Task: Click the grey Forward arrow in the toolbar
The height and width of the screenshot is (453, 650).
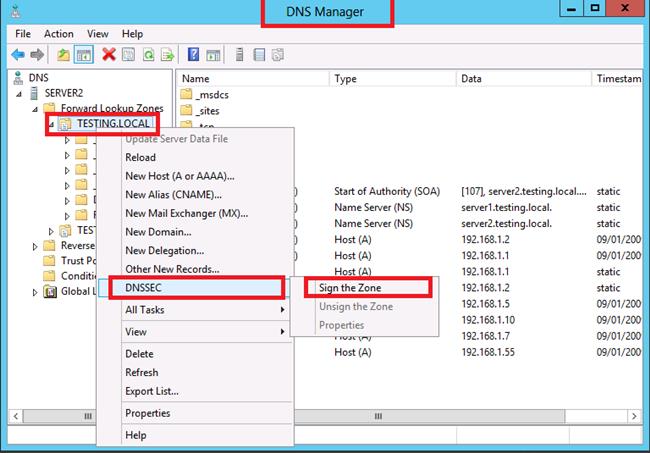Action: pos(37,55)
